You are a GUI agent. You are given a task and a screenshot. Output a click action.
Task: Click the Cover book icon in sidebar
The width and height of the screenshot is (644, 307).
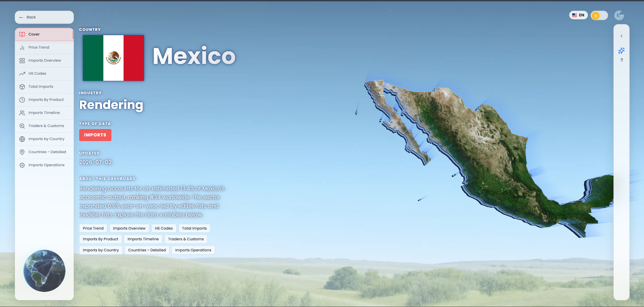(22, 34)
